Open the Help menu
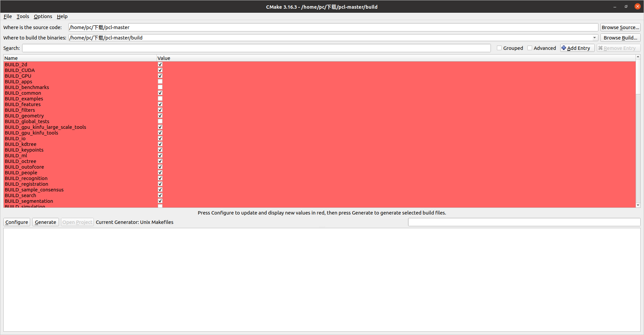644x335 pixels. pyautogui.click(x=62, y=16)
